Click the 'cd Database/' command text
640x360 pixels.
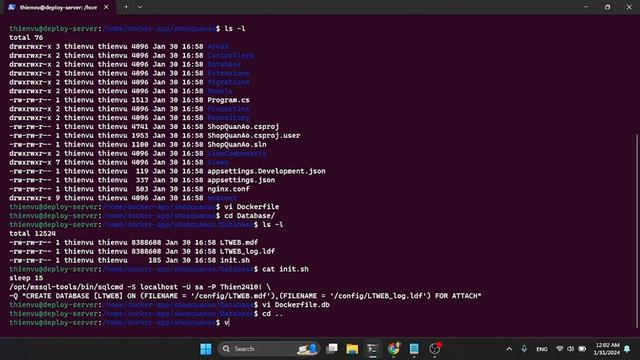(249, 216)
